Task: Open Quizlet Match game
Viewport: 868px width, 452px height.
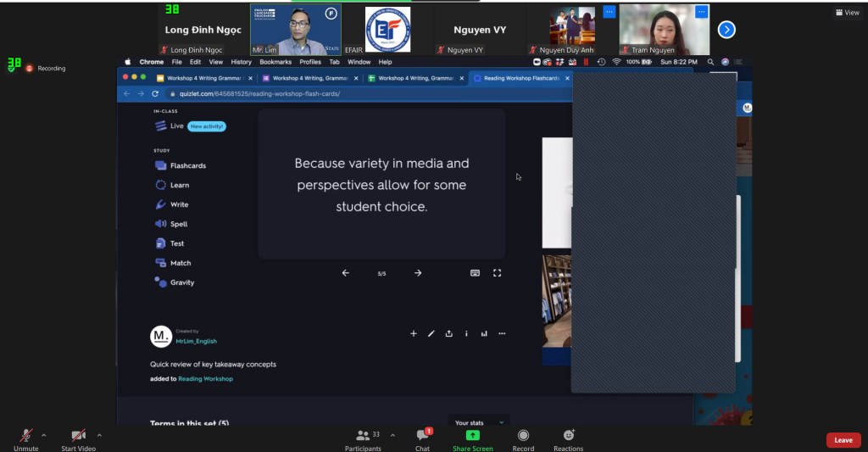Action: (x=173, y=263)
